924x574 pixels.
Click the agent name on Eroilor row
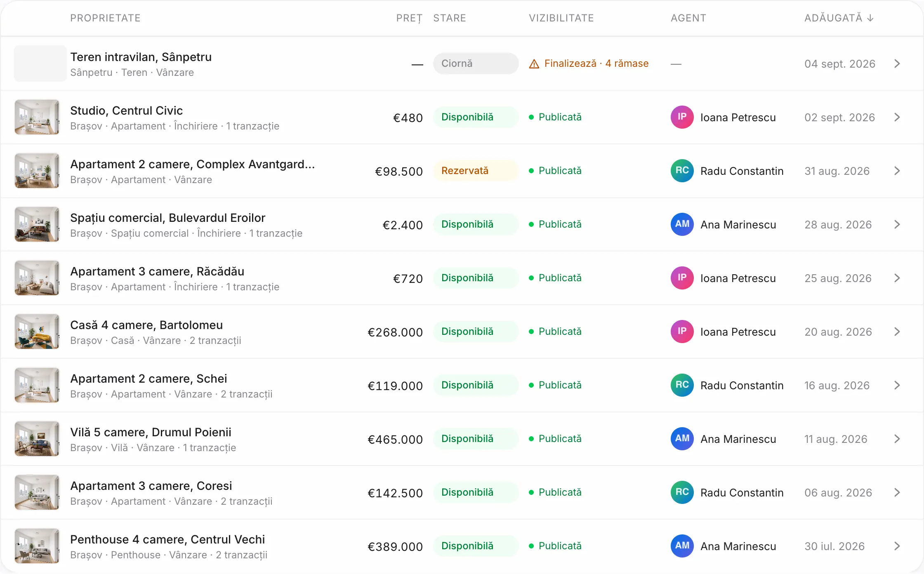coord(738,225)
